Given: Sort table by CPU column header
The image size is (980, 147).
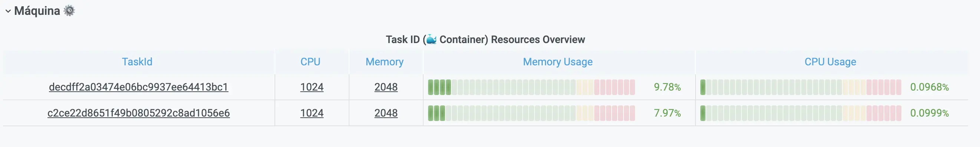Looking at the screenshot, I should (x=310, y=62).
